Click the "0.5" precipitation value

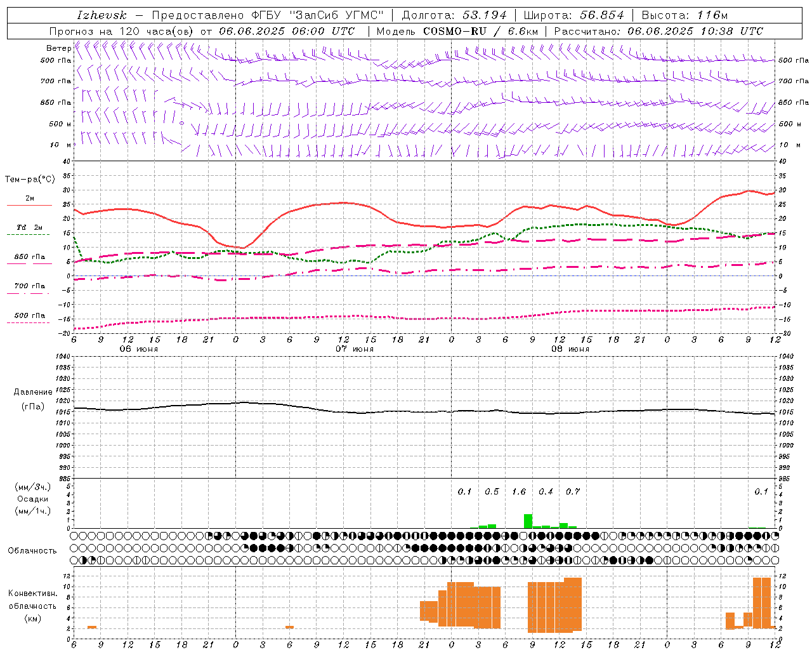pyautogui.click(x=492, y=492)
